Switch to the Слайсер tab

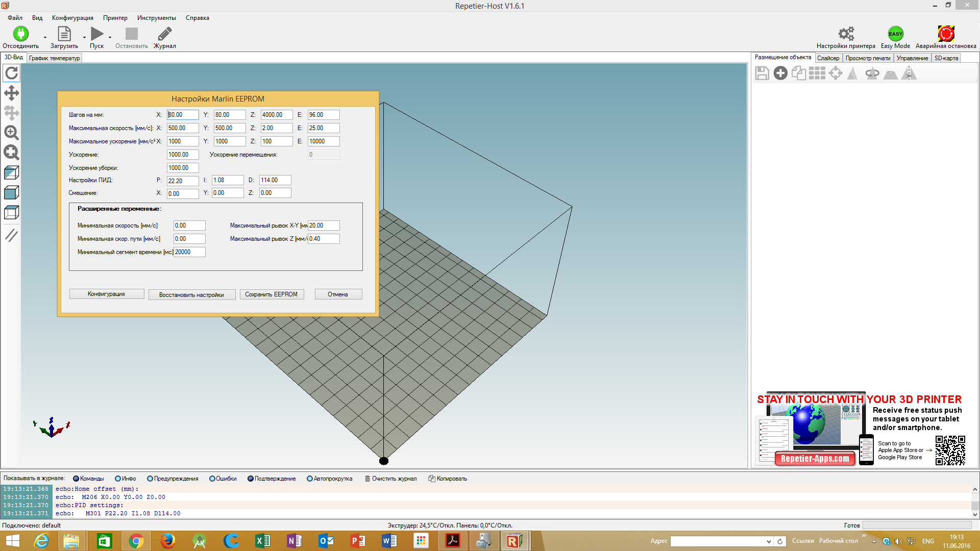click(828, 58)
